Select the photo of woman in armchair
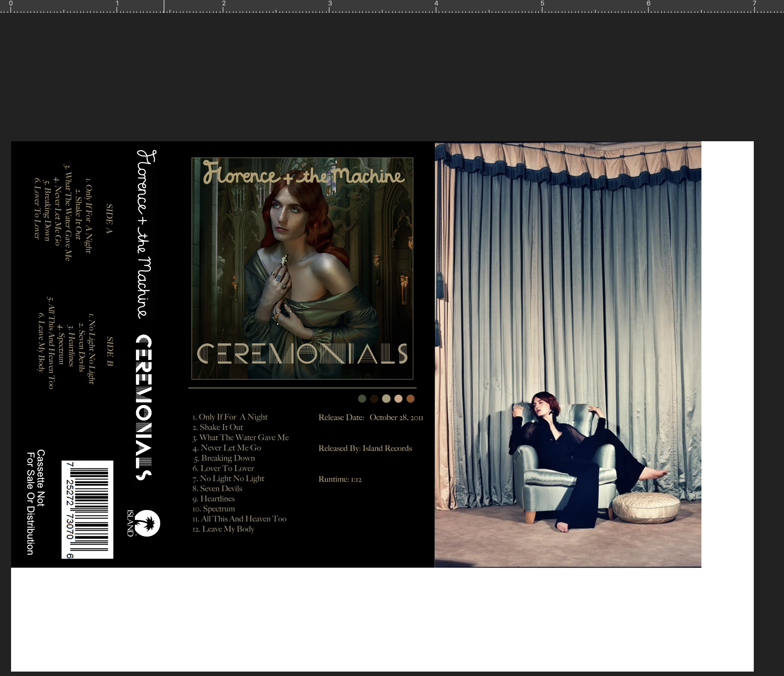Viewport: 784px width, 676px height. 568,355
